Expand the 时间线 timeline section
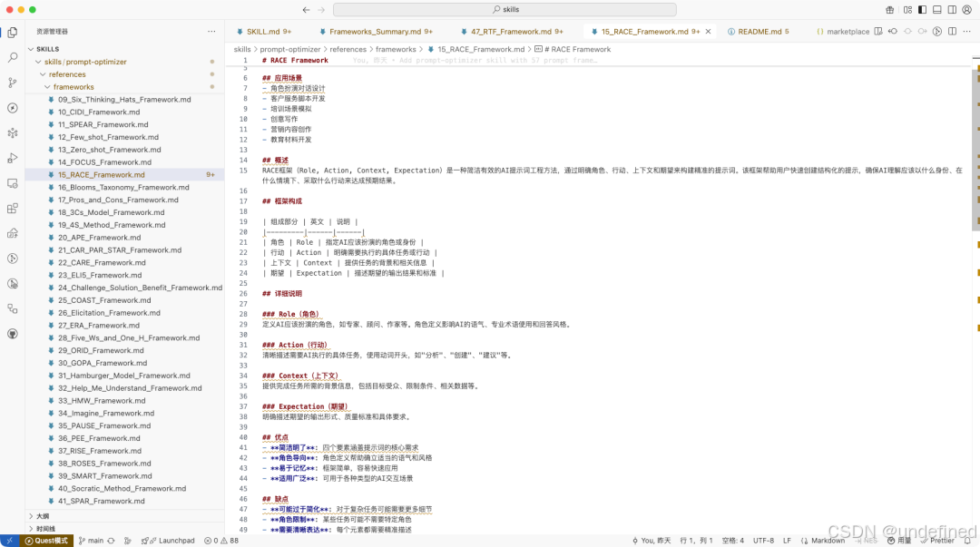Screen dimensions: 980x547 pyautogui.click(x=42, y=529)
